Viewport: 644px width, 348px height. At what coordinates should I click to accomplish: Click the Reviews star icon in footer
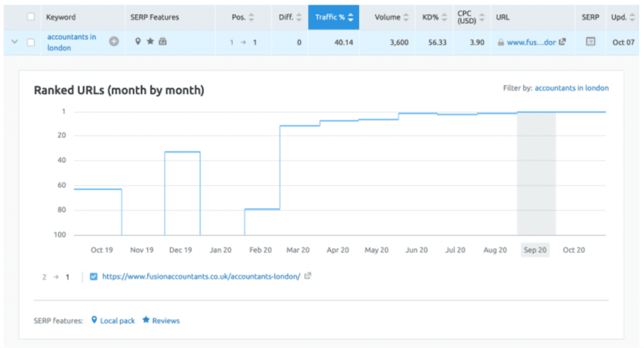(146, 320)
